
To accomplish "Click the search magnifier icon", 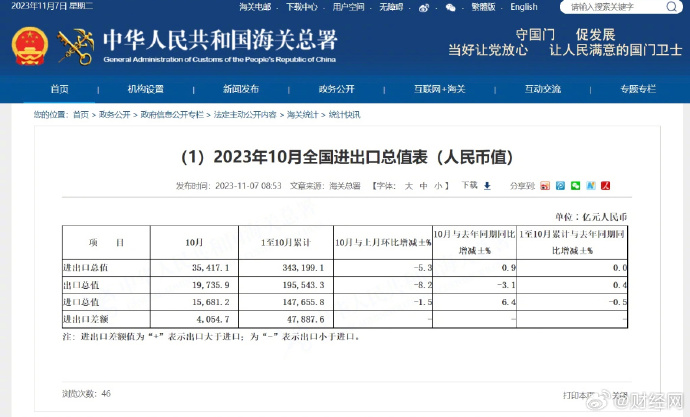I will pyautogui.click(x=671, y=7).
